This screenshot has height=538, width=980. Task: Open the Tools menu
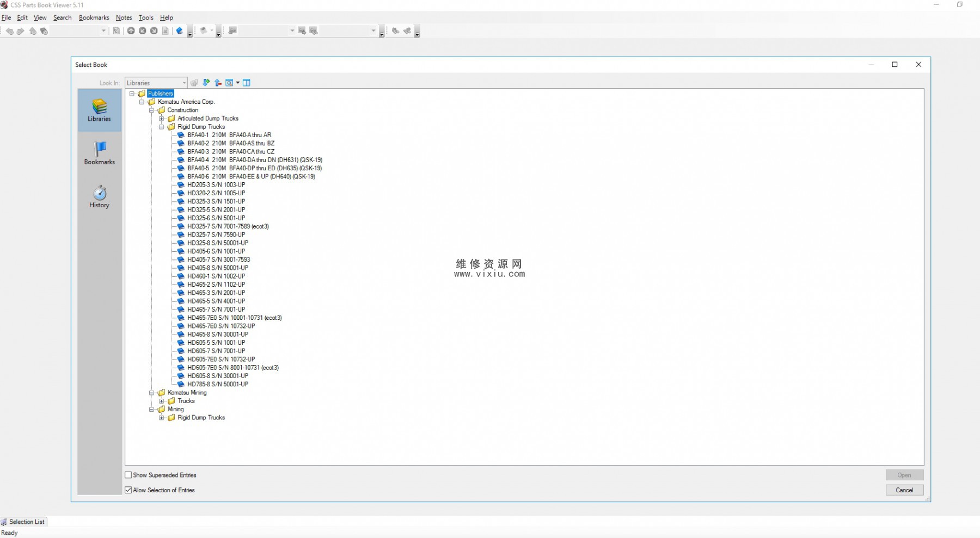click(x=146, y=17)
